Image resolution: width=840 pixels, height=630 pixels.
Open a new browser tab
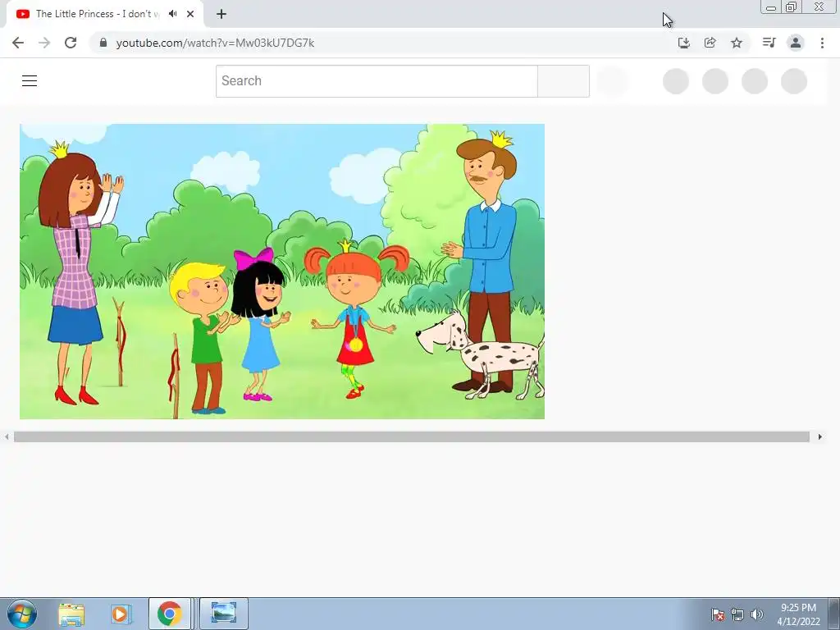coord(221,14)
